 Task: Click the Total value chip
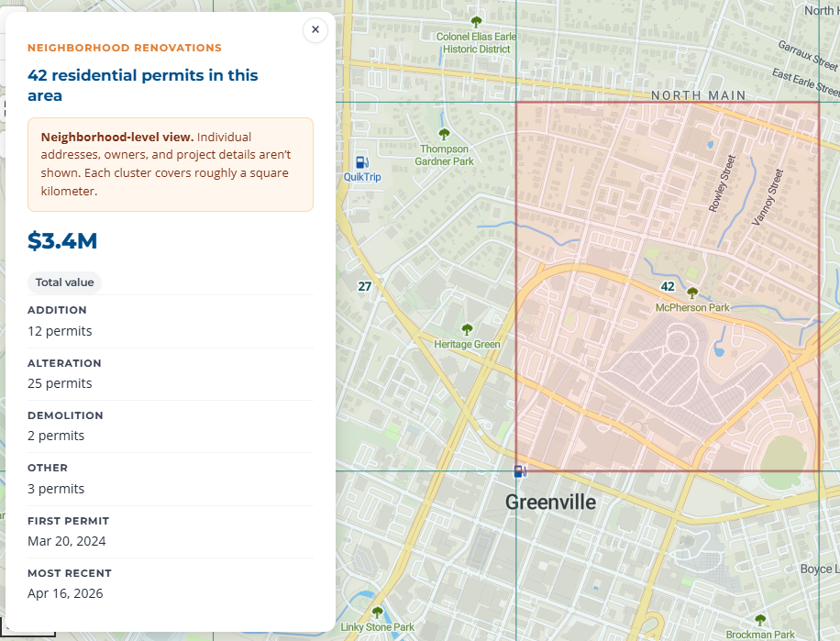[x=63, y=282]
